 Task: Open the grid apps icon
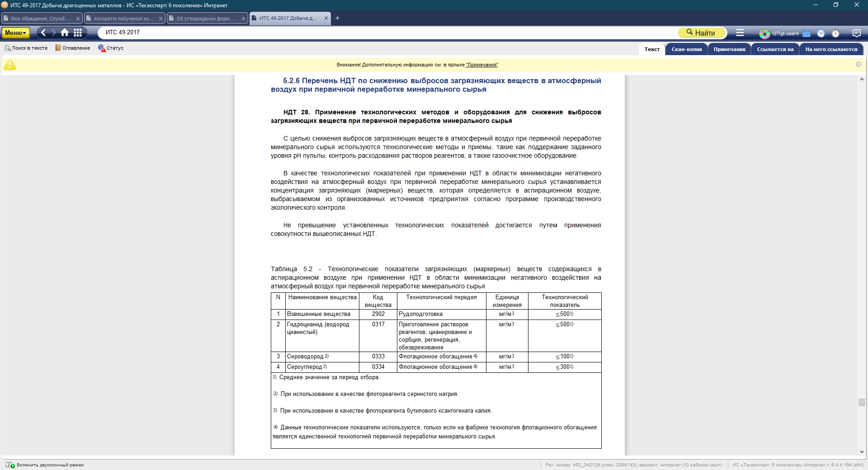(x=78, y=33)
